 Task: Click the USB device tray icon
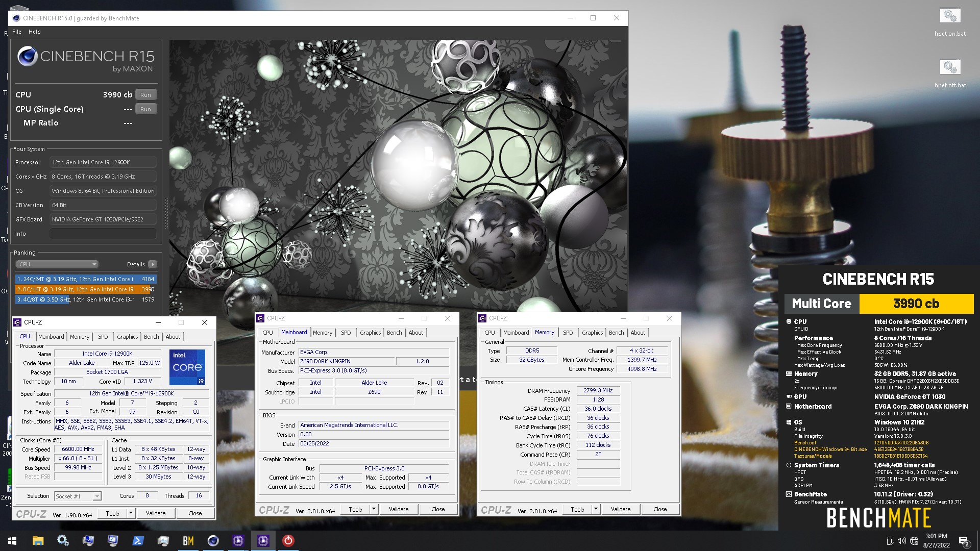pos(889,541)
